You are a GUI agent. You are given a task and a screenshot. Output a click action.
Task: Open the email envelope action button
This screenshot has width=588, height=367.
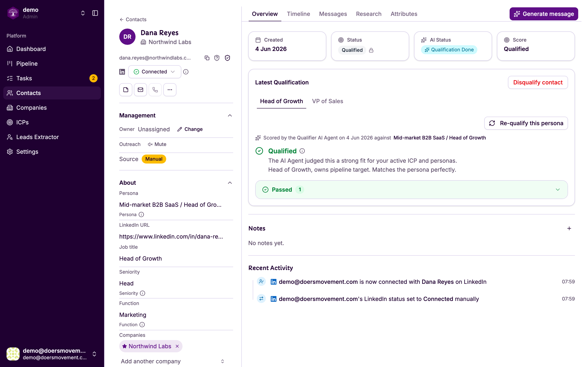[140, 90]
